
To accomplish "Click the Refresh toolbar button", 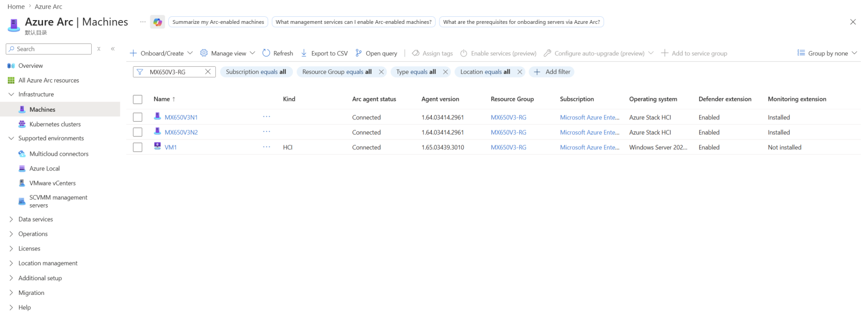I will pos(277,53).
